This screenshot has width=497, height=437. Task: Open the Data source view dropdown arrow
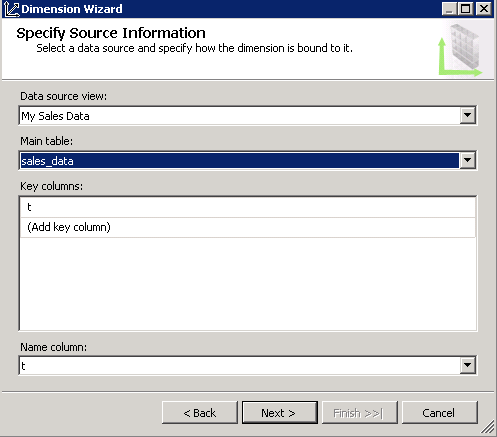point(467,115)
